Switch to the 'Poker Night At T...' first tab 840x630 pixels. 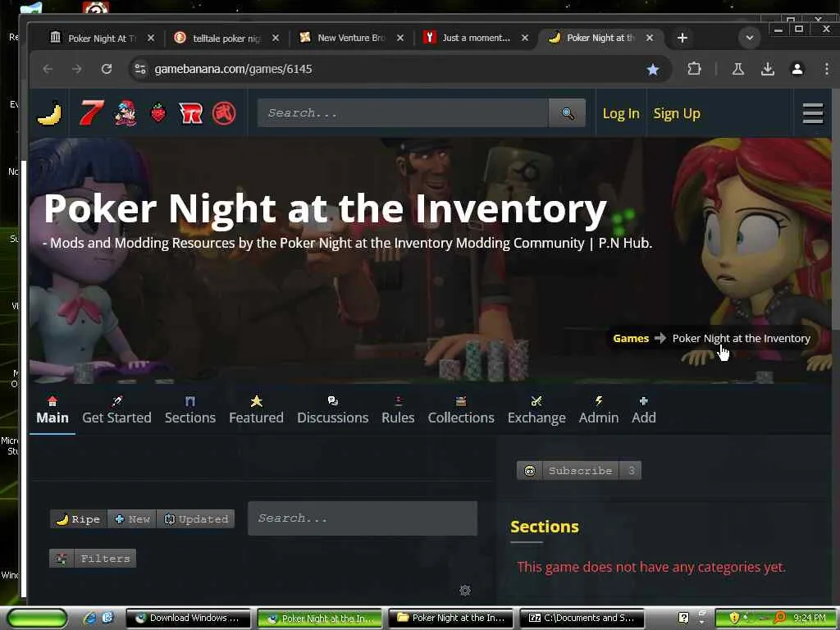pos(101,38)
